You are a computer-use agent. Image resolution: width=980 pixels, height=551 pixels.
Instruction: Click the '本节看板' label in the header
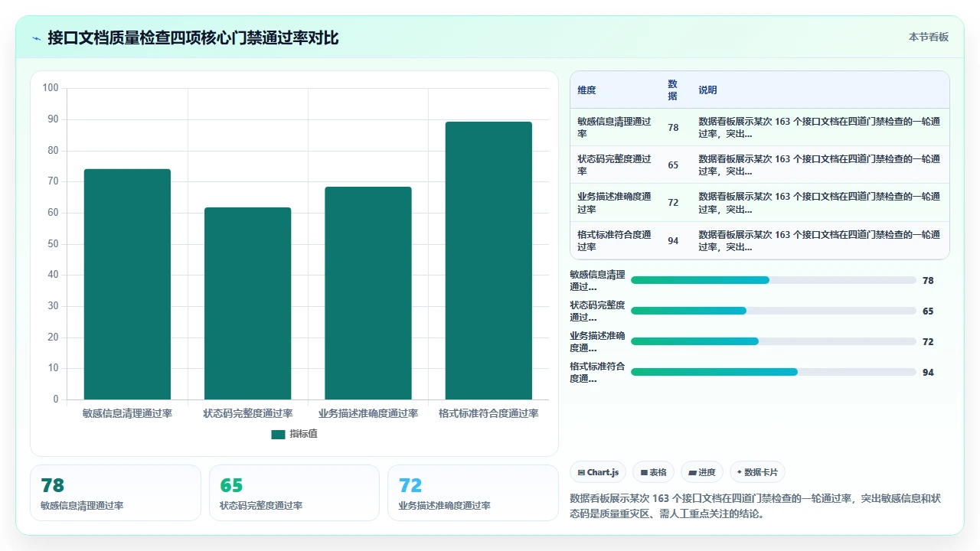point(929,37)
